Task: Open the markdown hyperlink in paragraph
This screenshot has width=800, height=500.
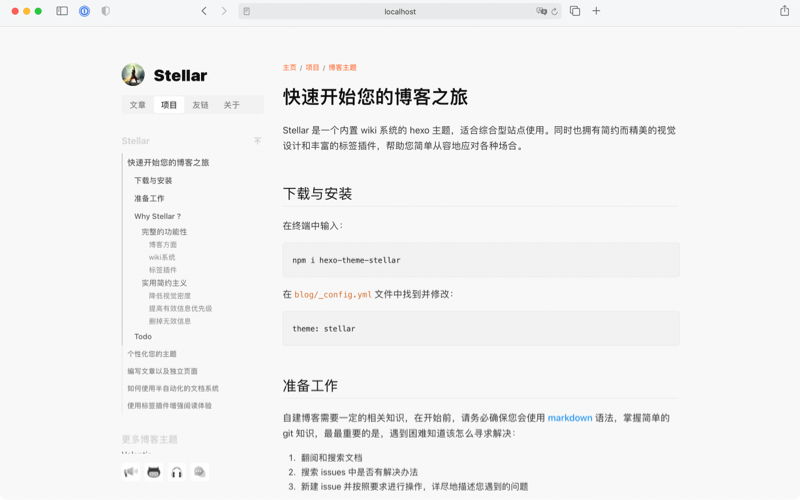Action: [x=570, y=418]
